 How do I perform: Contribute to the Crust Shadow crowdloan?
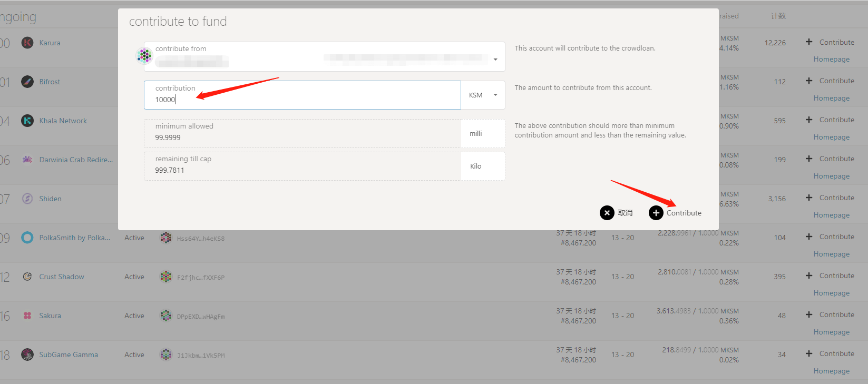pos(830,275)
